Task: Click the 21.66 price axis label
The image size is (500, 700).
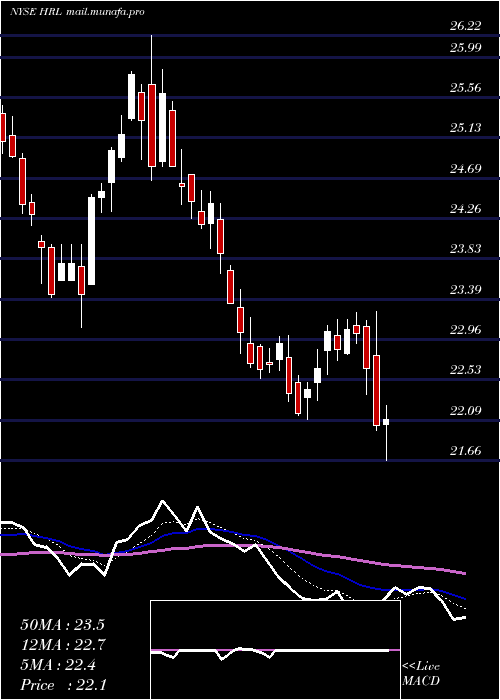Action: (x=465, y=450)
